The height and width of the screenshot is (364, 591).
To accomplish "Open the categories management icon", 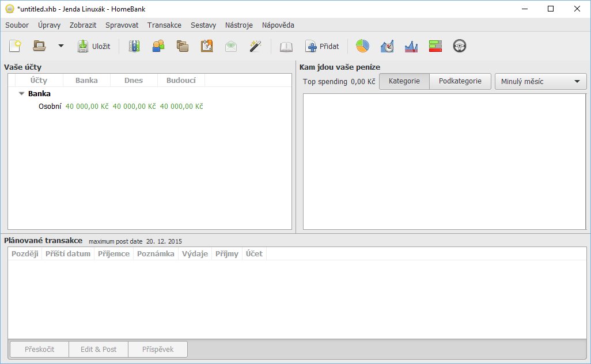I will pyautogui.click(x=183, y=46).
